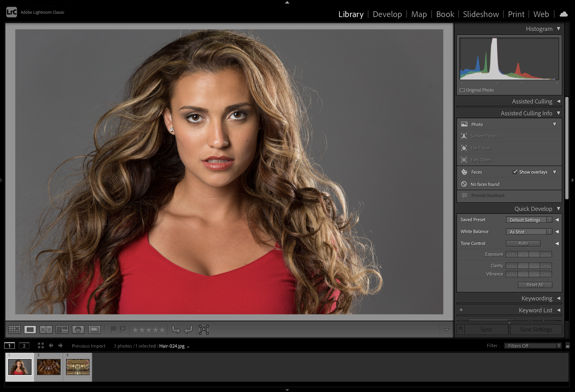Open cloud sync status icon
Viewport: 575px width, 392px height.
(564, 14)
